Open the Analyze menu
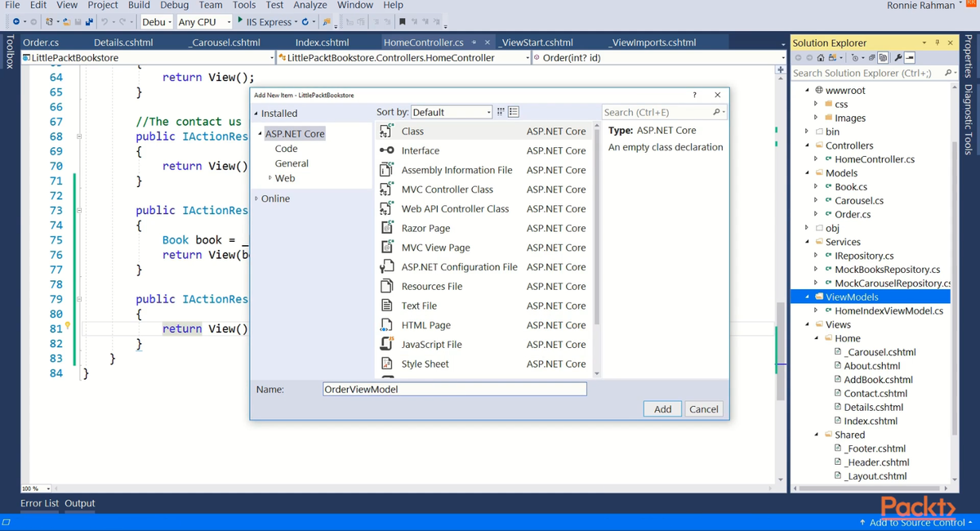 click(x=310, y=5)
